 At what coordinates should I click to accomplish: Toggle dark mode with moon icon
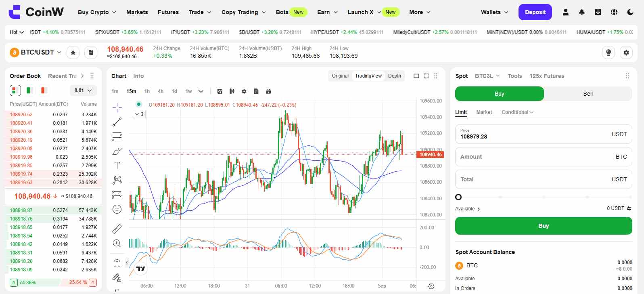pyautogui.click(x=630, y=12)
